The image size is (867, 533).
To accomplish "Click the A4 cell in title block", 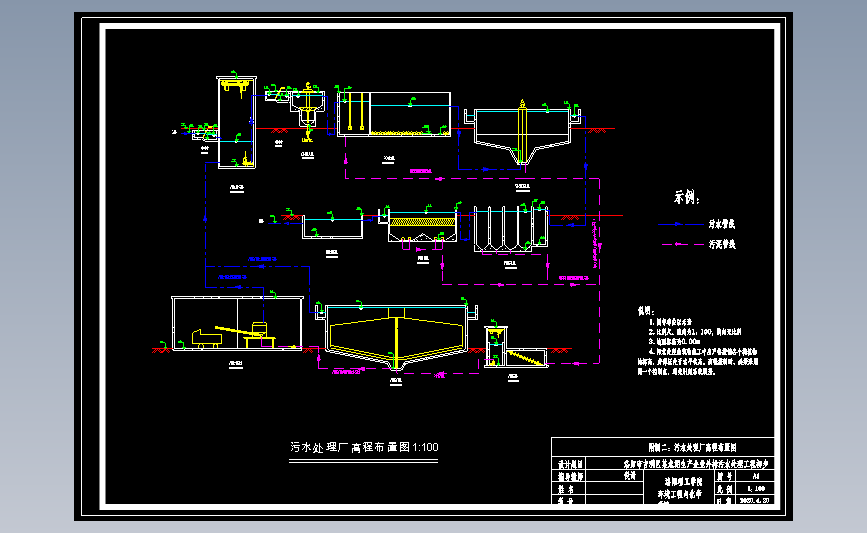I will [756, 476].
